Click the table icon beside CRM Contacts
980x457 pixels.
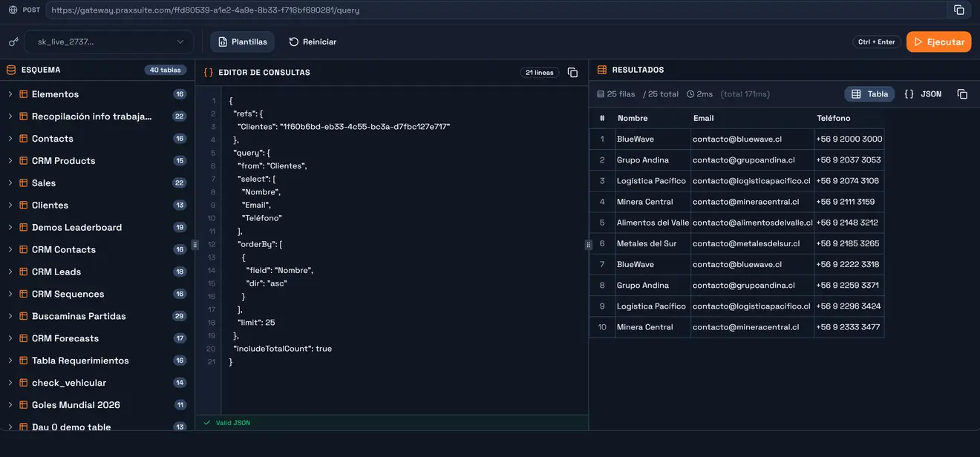pyautogui.click(x=24, y=250)
